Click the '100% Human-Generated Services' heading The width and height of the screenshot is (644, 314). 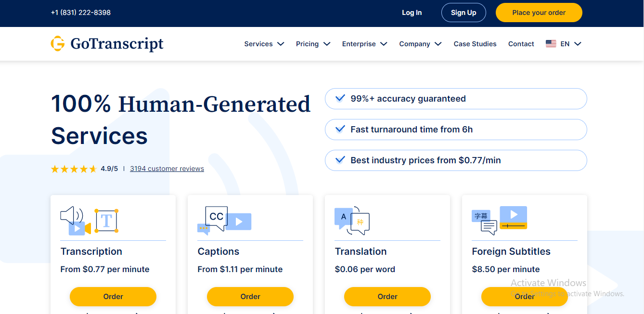181,120
